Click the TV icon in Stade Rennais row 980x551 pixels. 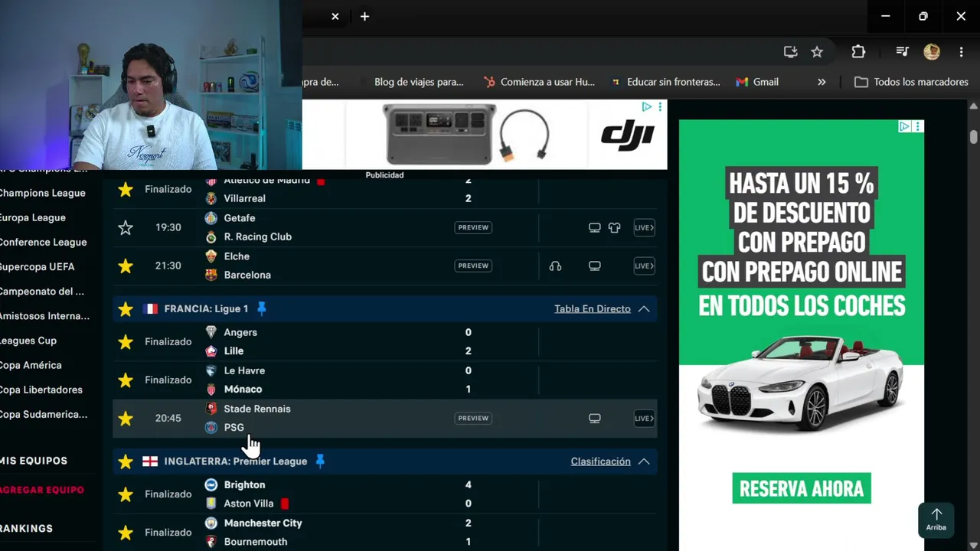click(x=594, y=418)
